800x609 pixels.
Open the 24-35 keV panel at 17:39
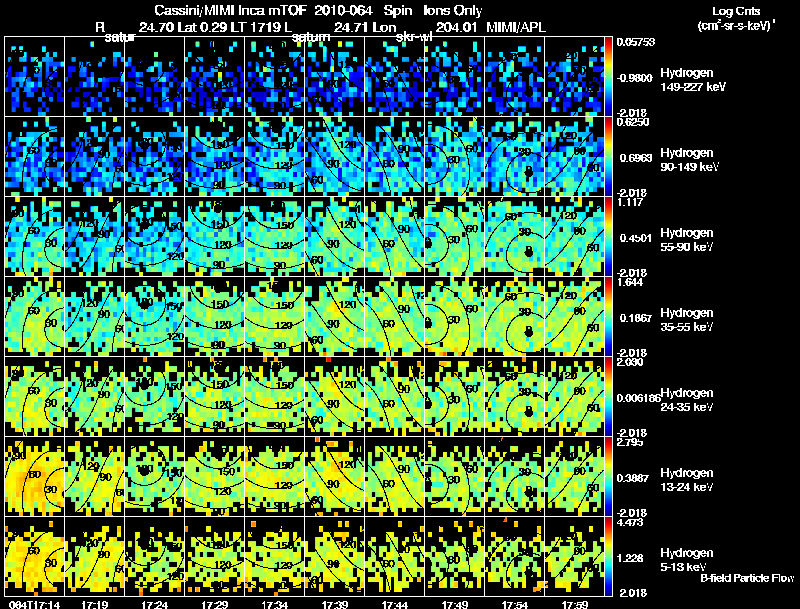click(x=335, y=396)
